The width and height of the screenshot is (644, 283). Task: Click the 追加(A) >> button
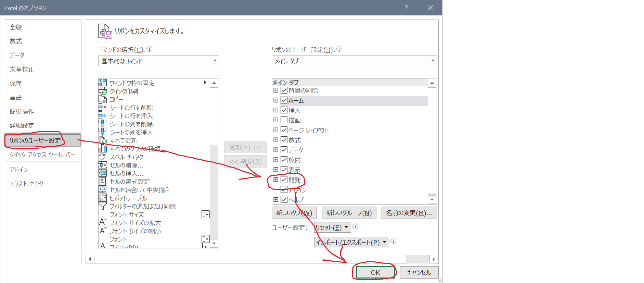[245, 147]
